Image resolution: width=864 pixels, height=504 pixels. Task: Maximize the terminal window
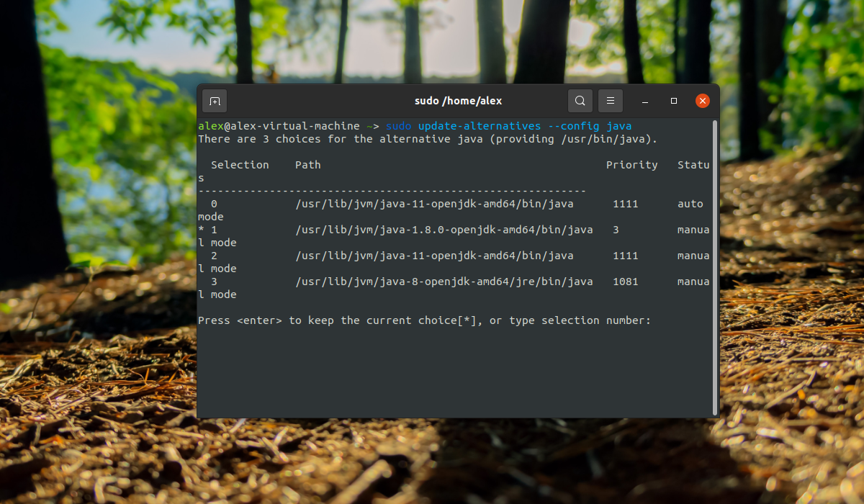674,102
